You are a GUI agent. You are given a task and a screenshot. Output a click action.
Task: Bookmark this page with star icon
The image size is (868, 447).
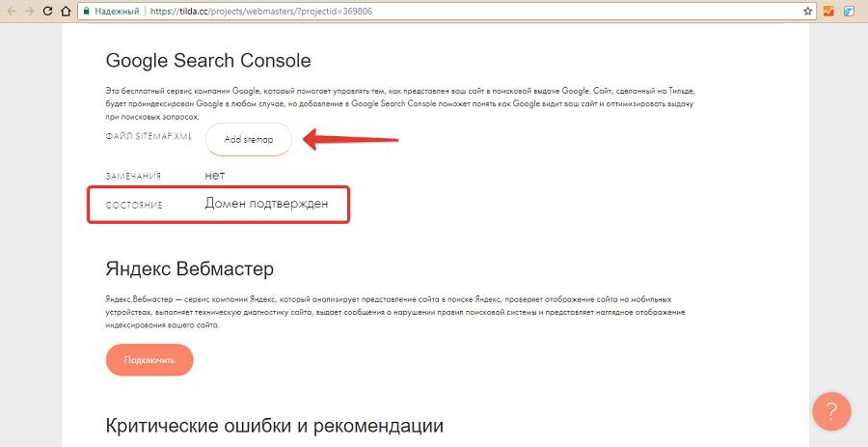click(x=807, y=11)
